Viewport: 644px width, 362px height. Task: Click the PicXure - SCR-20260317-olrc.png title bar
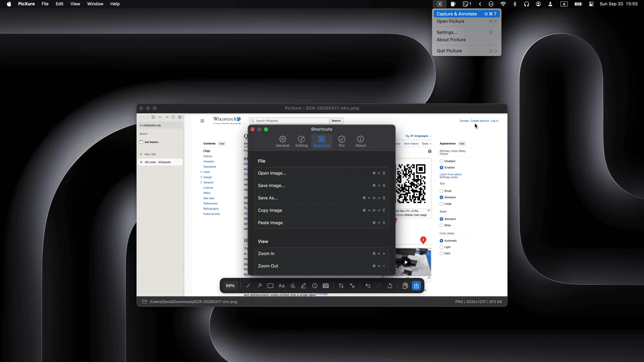[322, 108]
